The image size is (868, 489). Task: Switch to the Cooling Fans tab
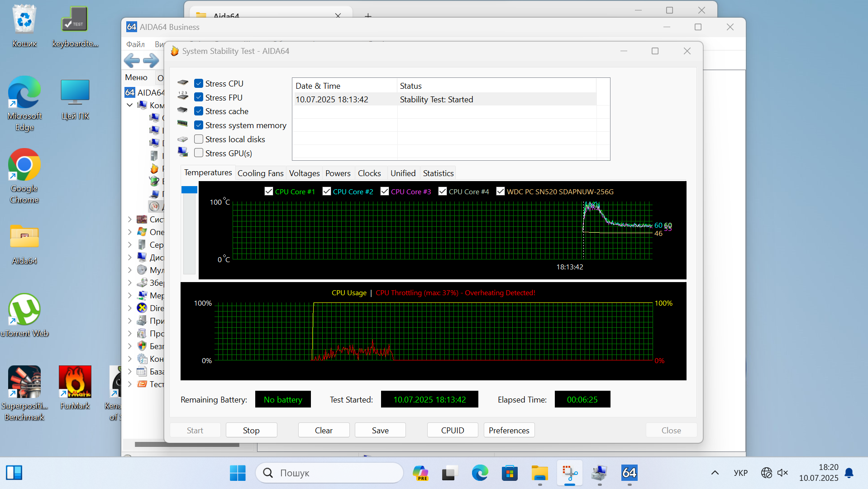(260, 173)
